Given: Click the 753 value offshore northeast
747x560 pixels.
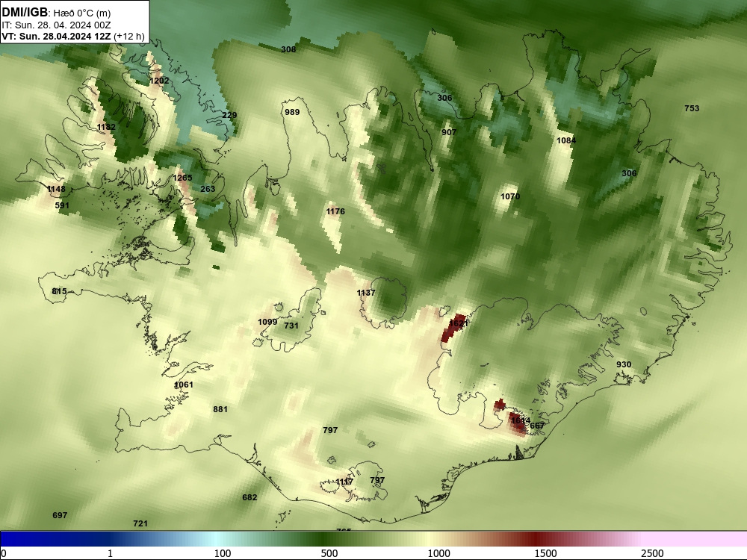Looking at the screenshot, I should 692,108.
